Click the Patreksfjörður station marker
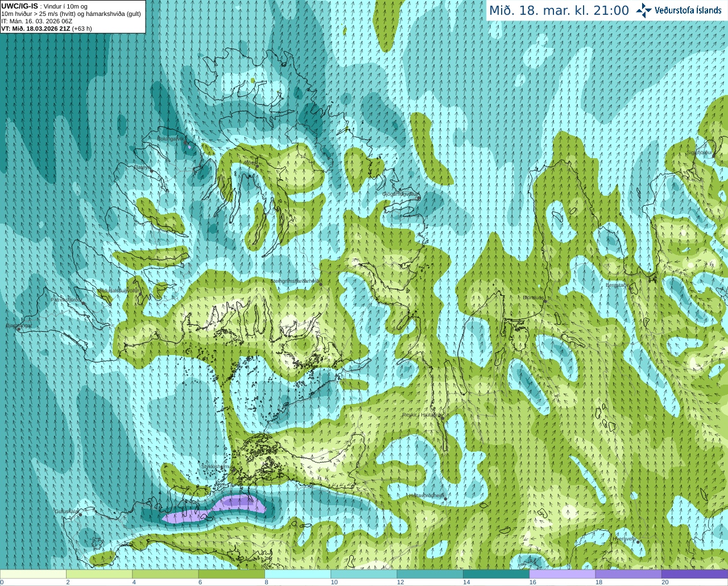 coord(84,303)
